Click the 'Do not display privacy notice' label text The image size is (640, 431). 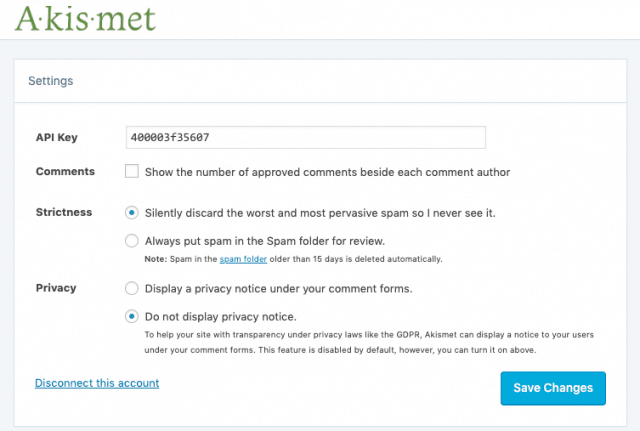tap(221, 317)
